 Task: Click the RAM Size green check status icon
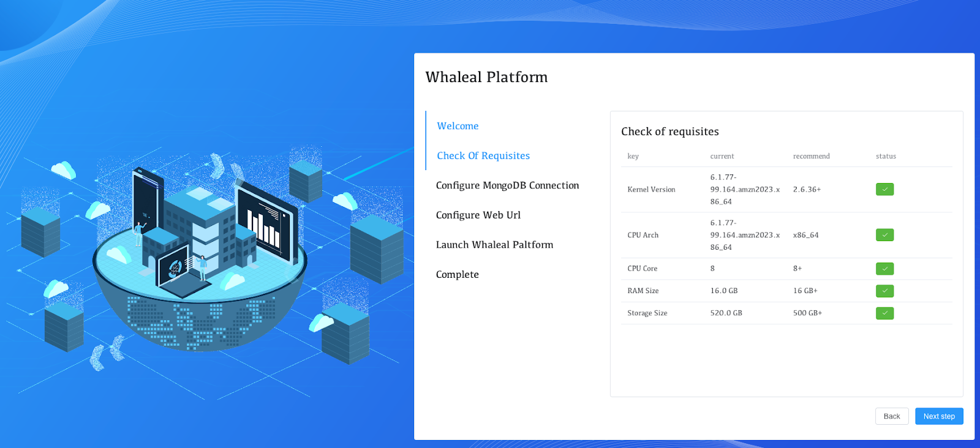pos(884,291)
